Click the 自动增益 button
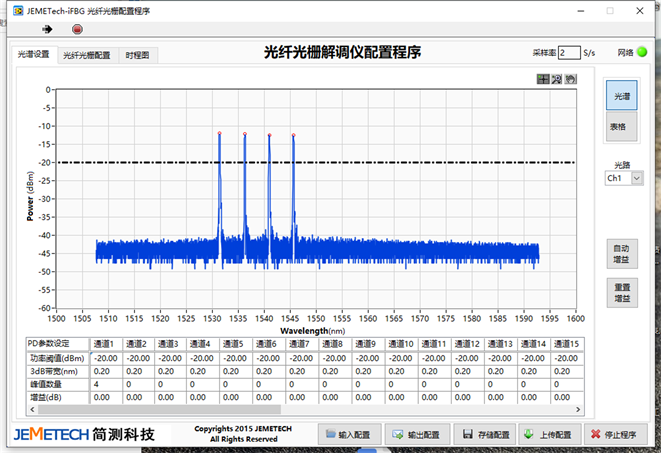 (621, 253)
